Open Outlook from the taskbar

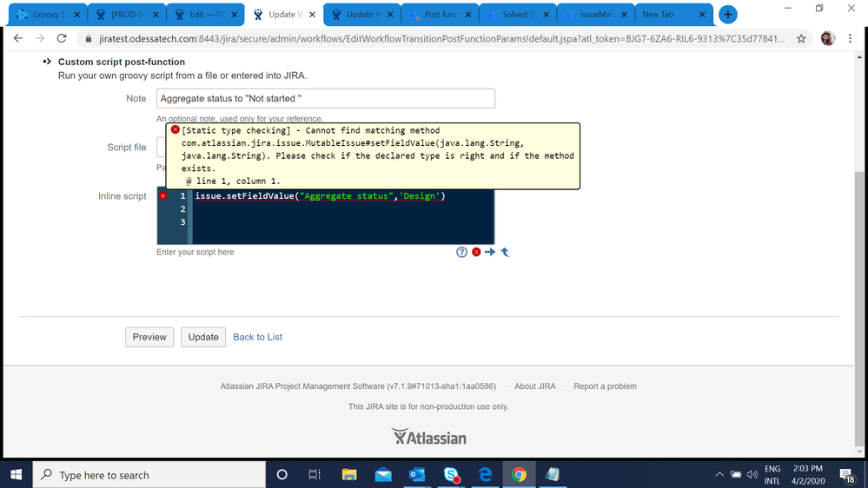pos(417,475)
